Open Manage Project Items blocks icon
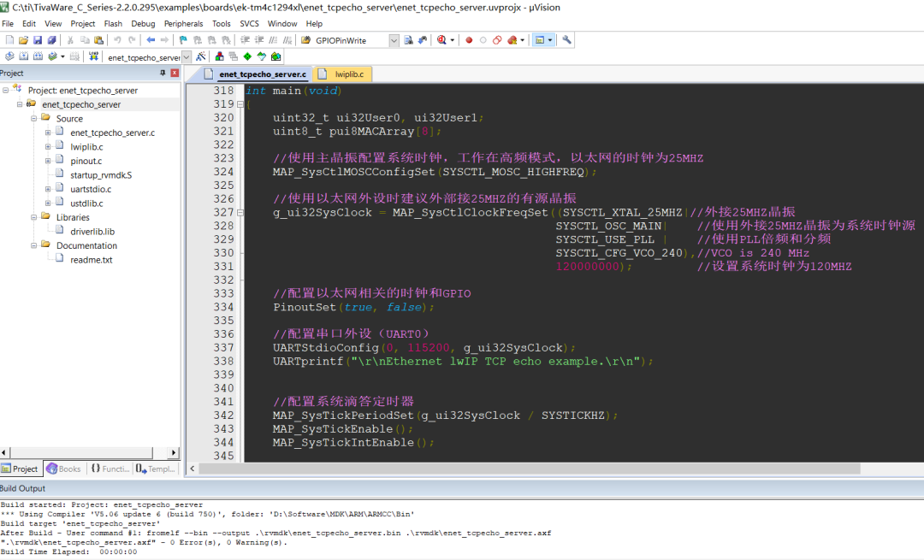Screen dimensions: 924x560 click(x=219, y=56)
